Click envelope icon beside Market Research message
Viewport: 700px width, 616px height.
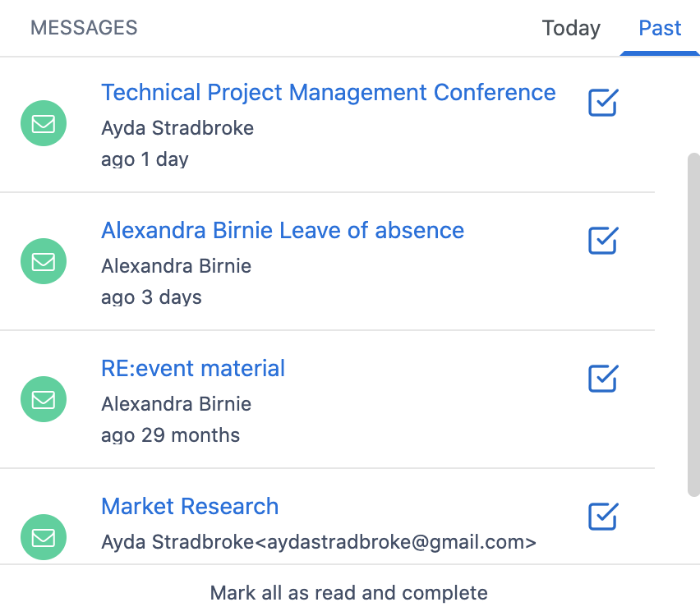(x=43, y=537)
